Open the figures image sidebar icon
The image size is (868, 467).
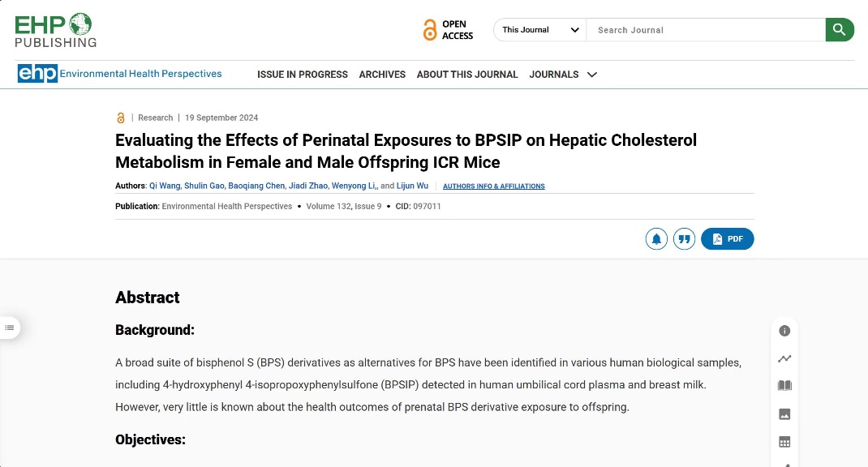[x=784, y=414]
